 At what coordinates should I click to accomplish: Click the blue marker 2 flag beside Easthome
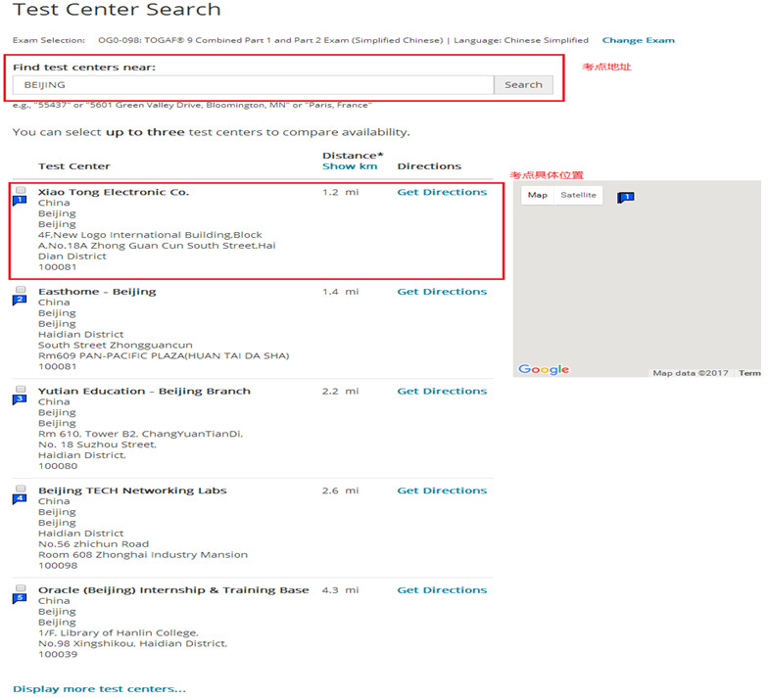tap(20, 300)
